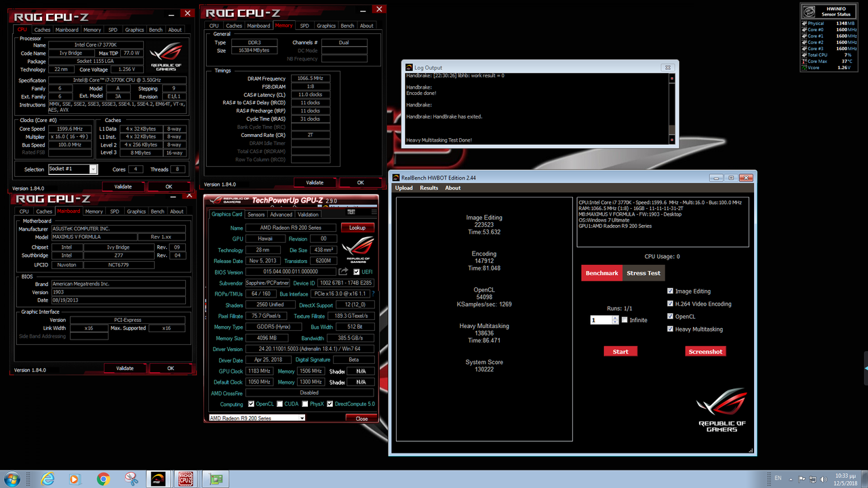Click the Log Output window title icon

409,68
